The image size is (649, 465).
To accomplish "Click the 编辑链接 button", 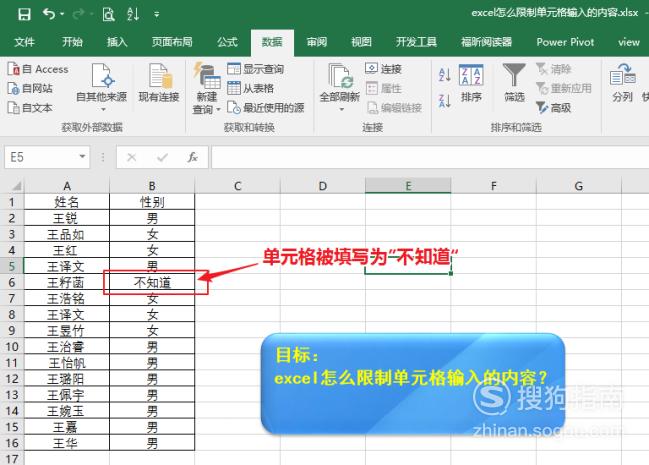I will point(394,108).
